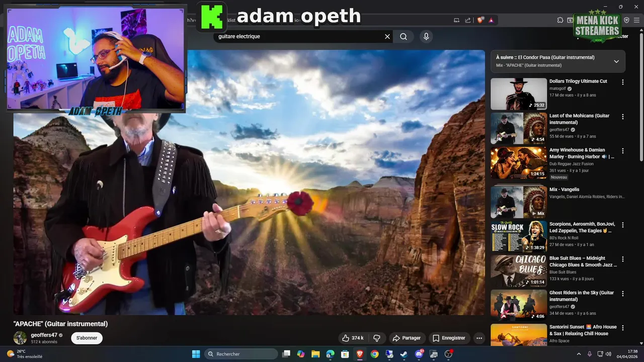Viewport: 644px width, 362px height.
Task: Click the Partager share button
Action: pos(407,338)
